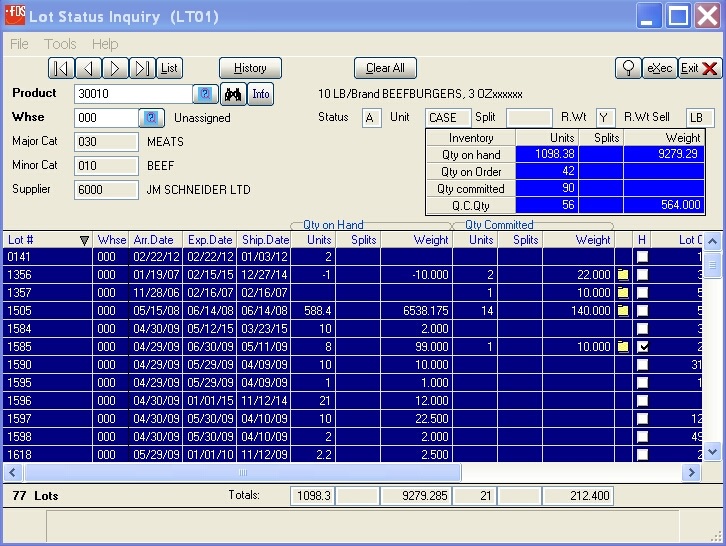The image size is (726, 546).
Task: Click Lot # column sort arrow
Action: [84, 240]
